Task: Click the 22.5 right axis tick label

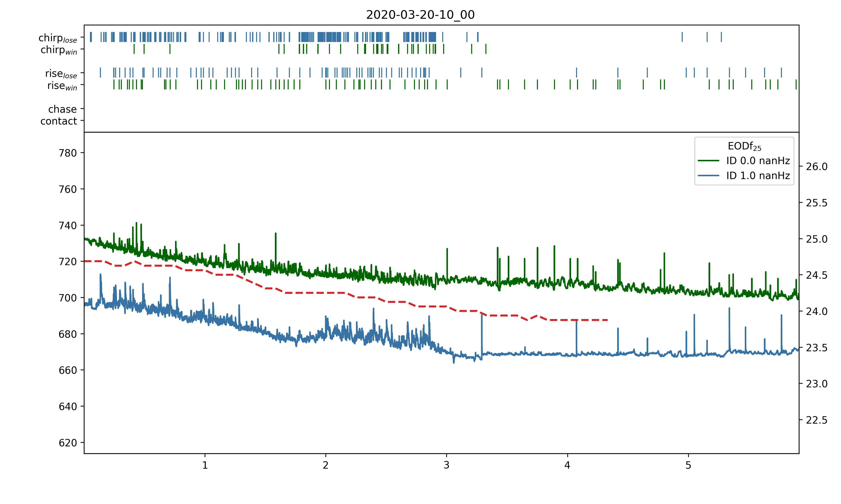Action: [817, 421]
